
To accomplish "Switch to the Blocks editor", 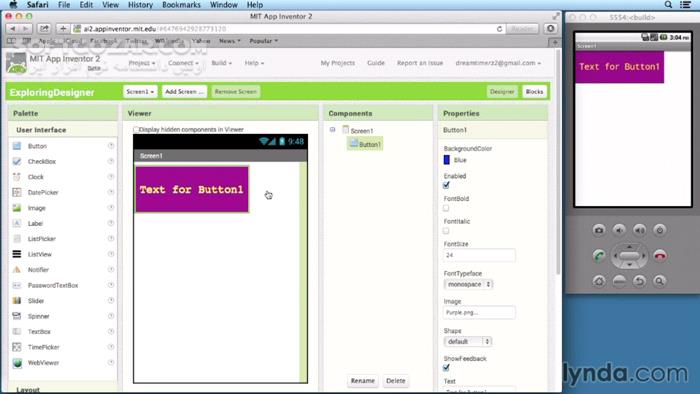I will point(534,91).
